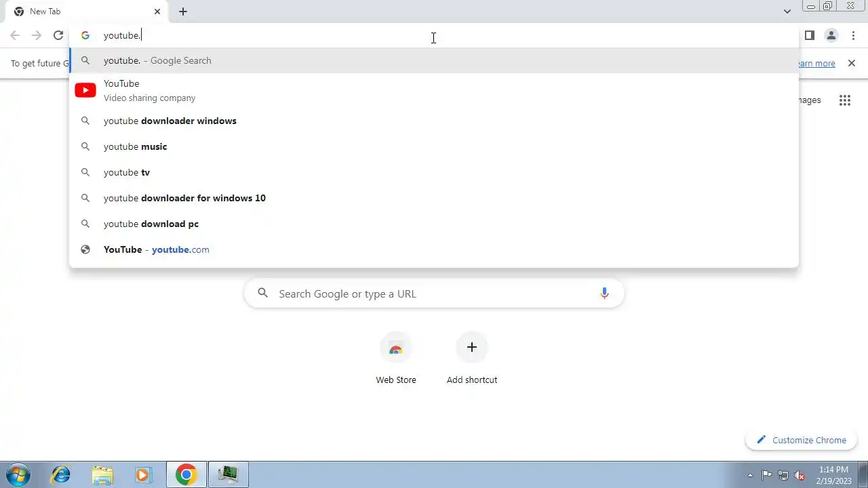This screenshot has height=488, width=868.
Task: Open the Windows Start orb
Action: (18, 474)
